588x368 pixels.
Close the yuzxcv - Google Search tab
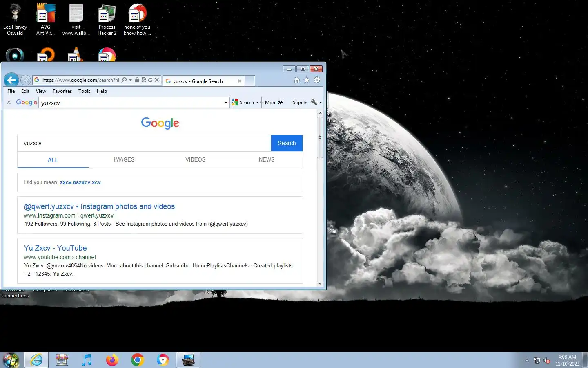coord(240,81)
